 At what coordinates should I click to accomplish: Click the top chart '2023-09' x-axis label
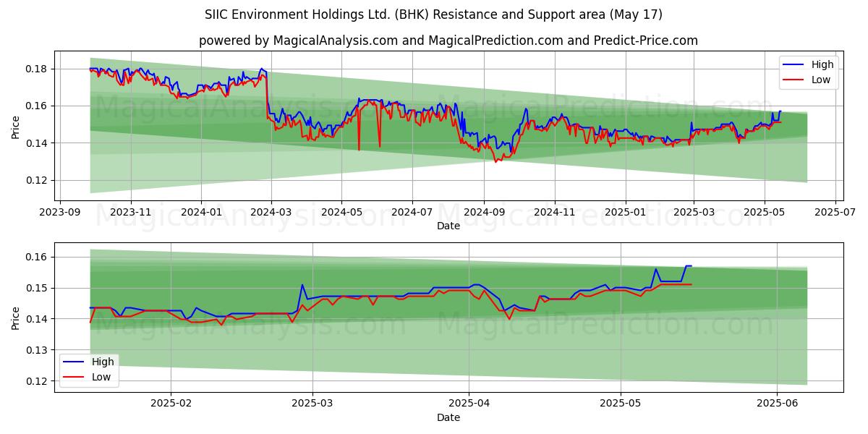(x=60, y=212)
